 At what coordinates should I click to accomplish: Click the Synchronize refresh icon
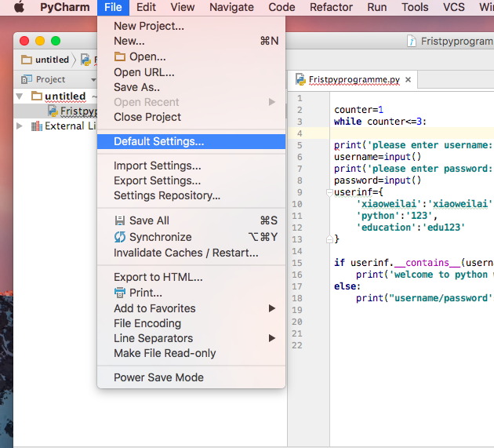pyautogui.click(x=120, y=237)
